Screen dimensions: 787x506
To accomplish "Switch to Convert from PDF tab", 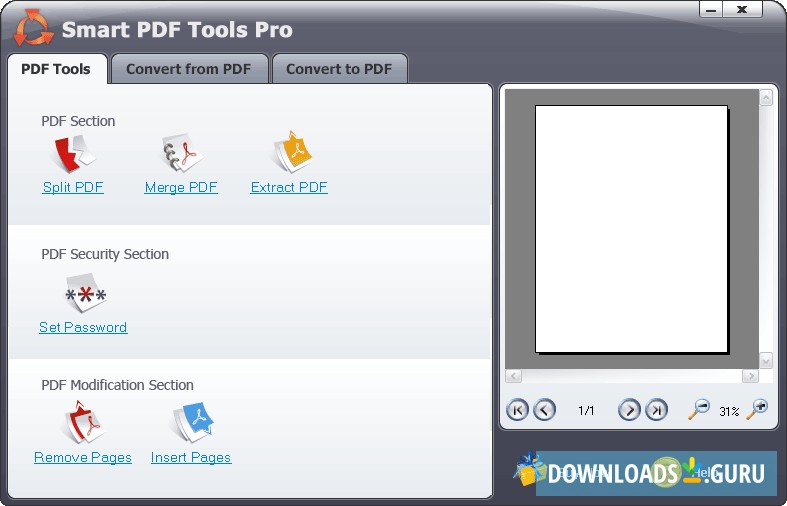I will (x=189, y=69).
